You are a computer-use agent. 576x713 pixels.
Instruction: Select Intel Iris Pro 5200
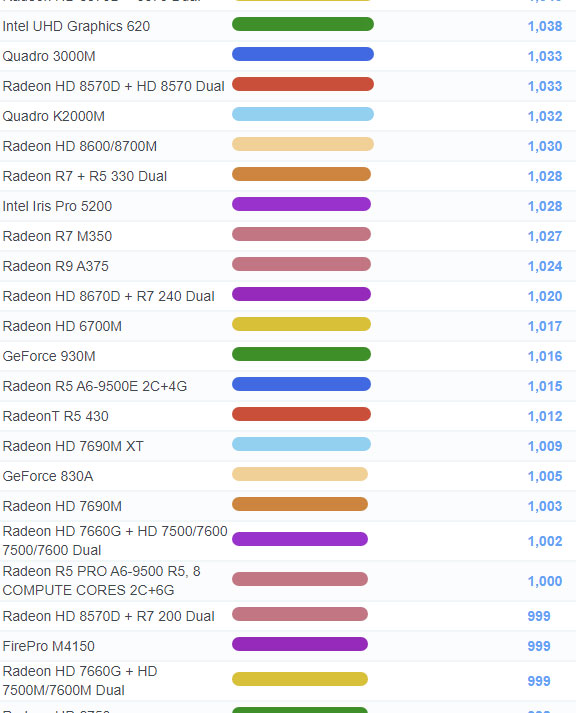57,206
